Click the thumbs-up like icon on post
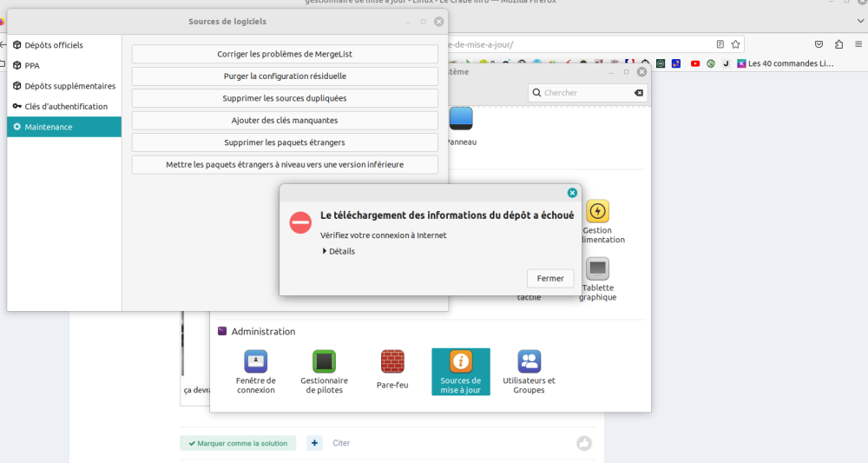Screen dimensions: 868x463 [584, 443]
